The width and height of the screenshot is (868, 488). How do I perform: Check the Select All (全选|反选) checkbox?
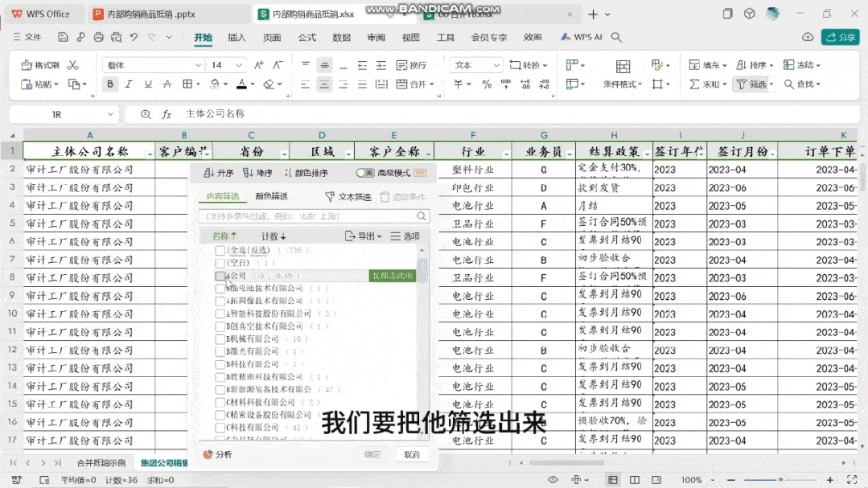220,251
